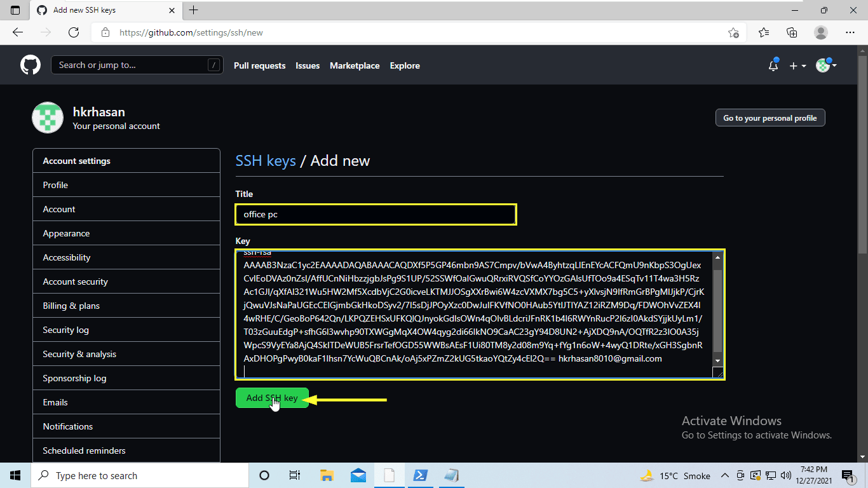Open Notifications settings in sidebar

pos(126,426)
